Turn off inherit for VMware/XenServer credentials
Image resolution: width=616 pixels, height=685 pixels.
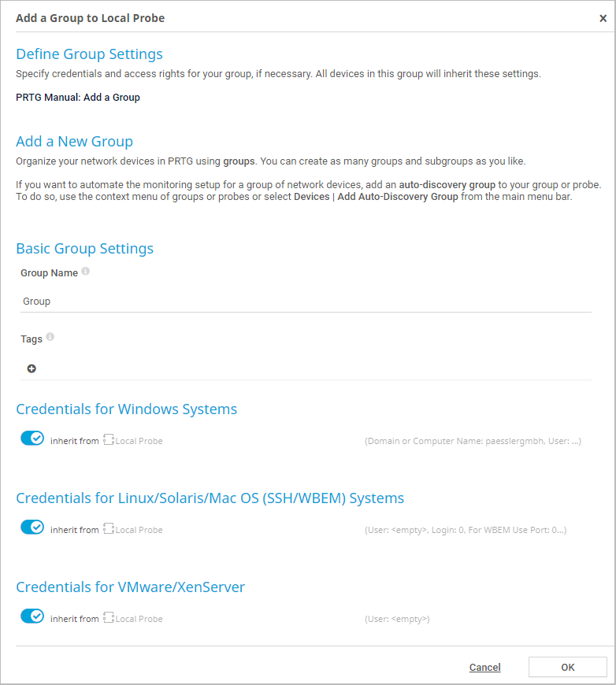click(32, 616)
